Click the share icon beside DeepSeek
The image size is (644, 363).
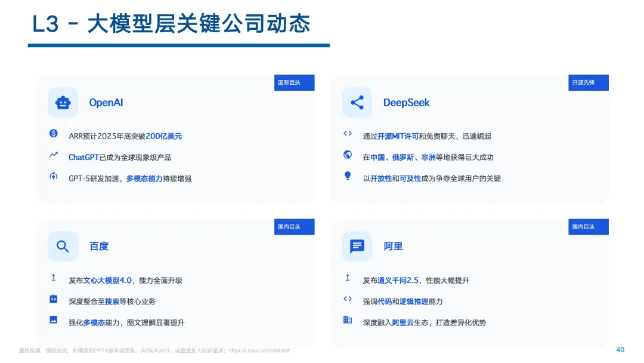click(357, 102)
